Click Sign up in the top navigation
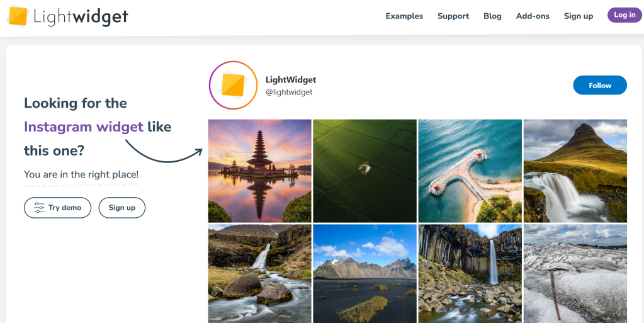This screenshot has height=323, width=644. [x=579, y=16]
